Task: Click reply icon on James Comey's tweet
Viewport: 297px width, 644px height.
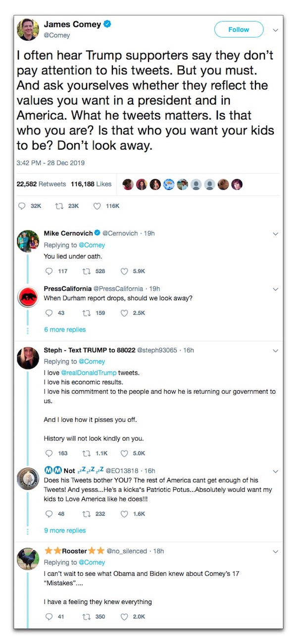Action: tap(22, 206)
